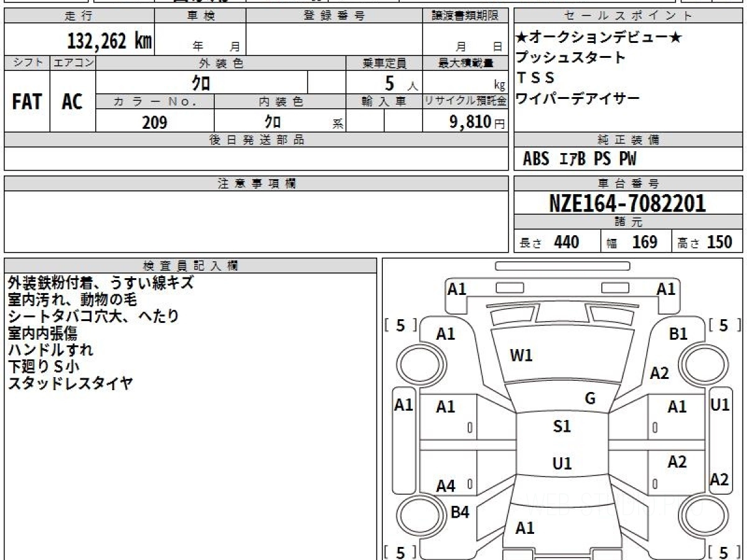Click the AC air conditioner value
This screenshot has width=747, height=560.
pyautogui.click(x=72, y=102)
